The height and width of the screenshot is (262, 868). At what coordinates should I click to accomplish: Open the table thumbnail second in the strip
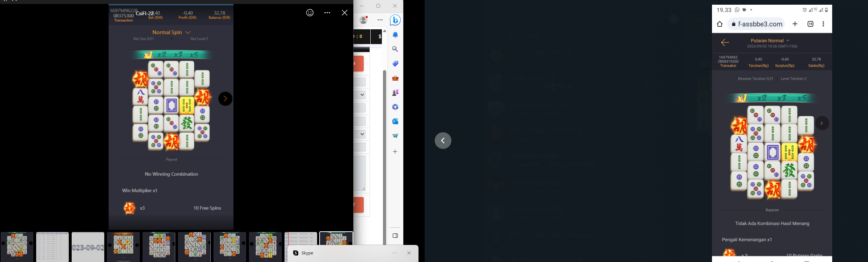coord(52,247)
